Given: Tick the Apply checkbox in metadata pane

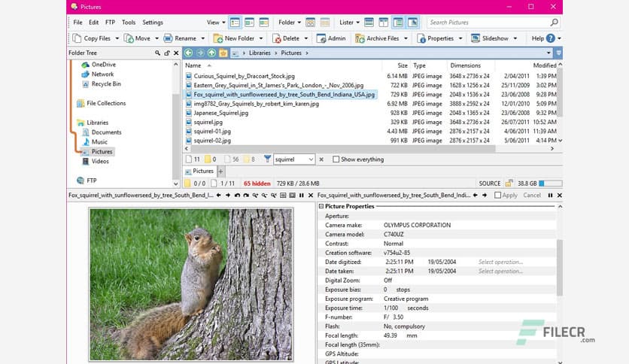Looking at the screenshot, I should [x=498, y=196].
